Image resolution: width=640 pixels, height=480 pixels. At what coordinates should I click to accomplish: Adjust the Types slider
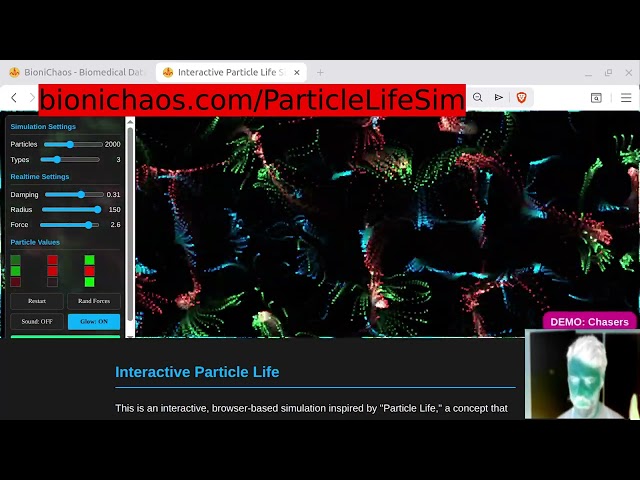click(70, 160)
